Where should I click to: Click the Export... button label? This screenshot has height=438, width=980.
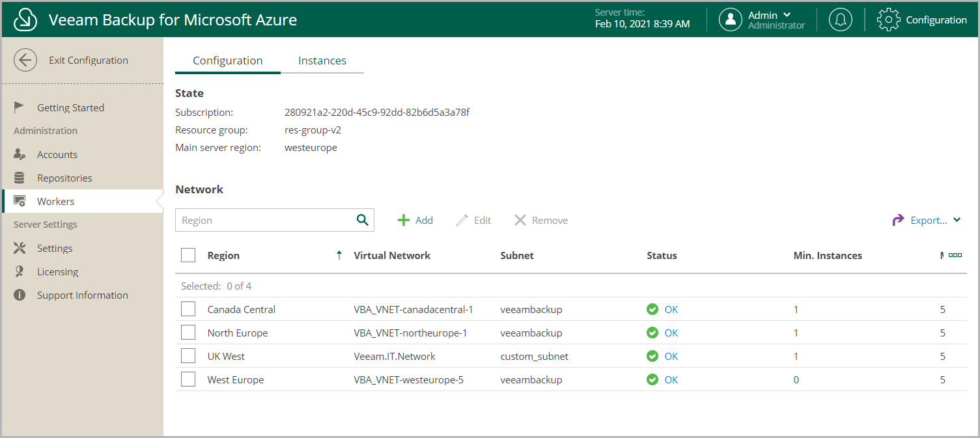coord(929,220)
